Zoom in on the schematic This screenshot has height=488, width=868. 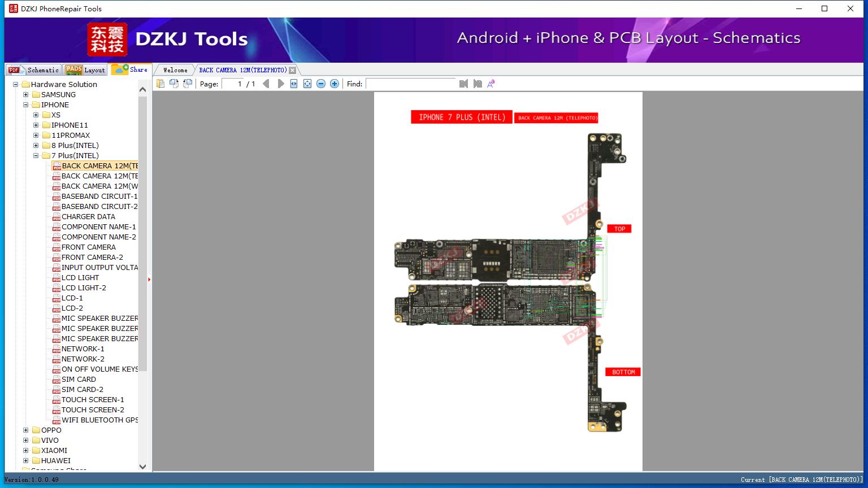[x=335, y=84]
